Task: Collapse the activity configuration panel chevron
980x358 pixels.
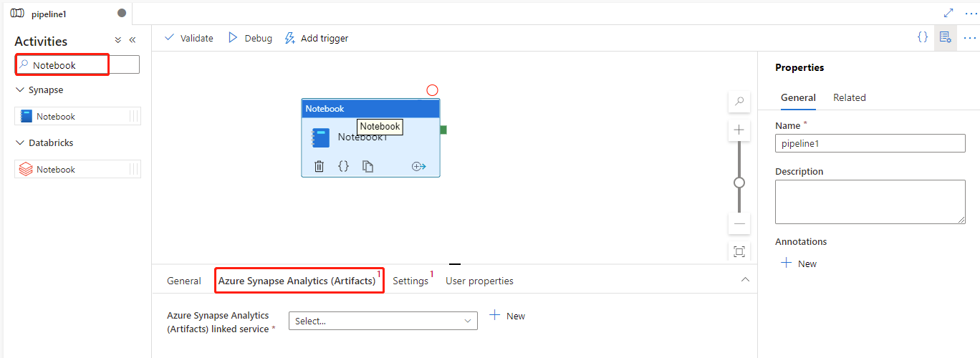Action: click(x=745, y=279)
